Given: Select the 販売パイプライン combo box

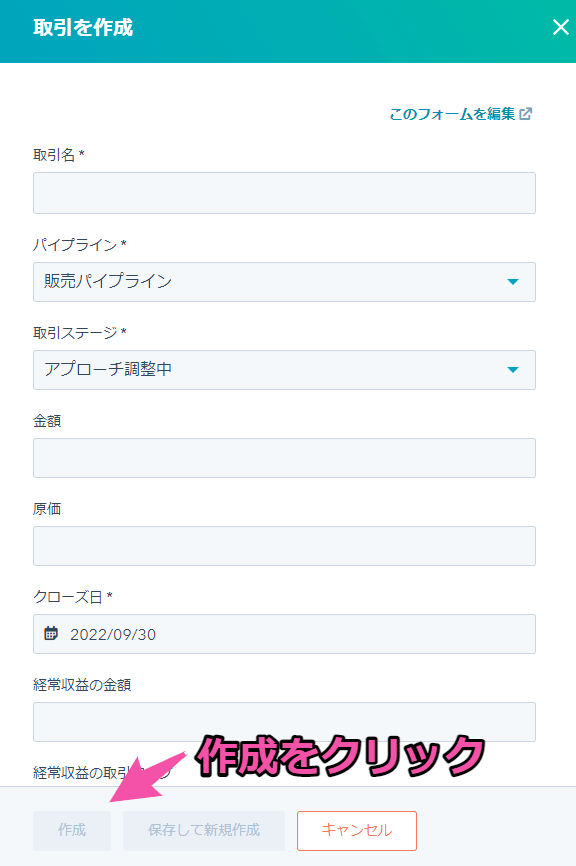Looking at the screenshot, I should pyautogui.click(x=284, y=282).
